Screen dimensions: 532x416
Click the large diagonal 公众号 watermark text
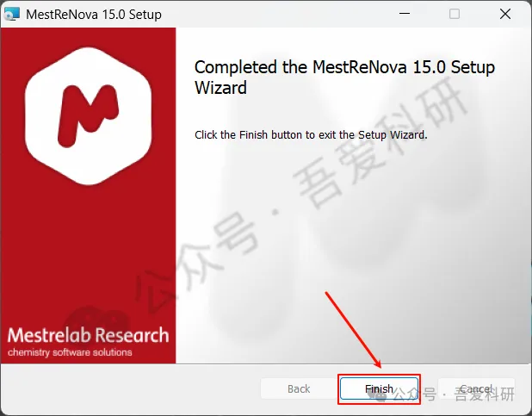(197, 262)
